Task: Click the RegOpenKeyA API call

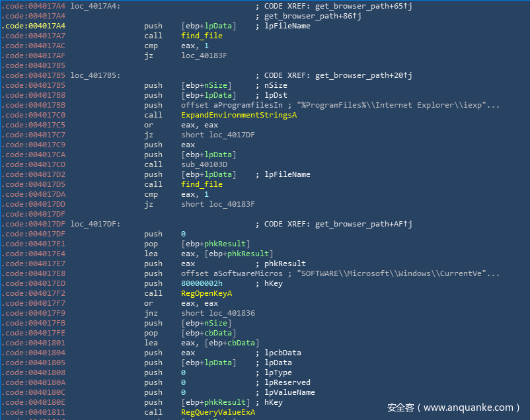Action: (206, 293)
